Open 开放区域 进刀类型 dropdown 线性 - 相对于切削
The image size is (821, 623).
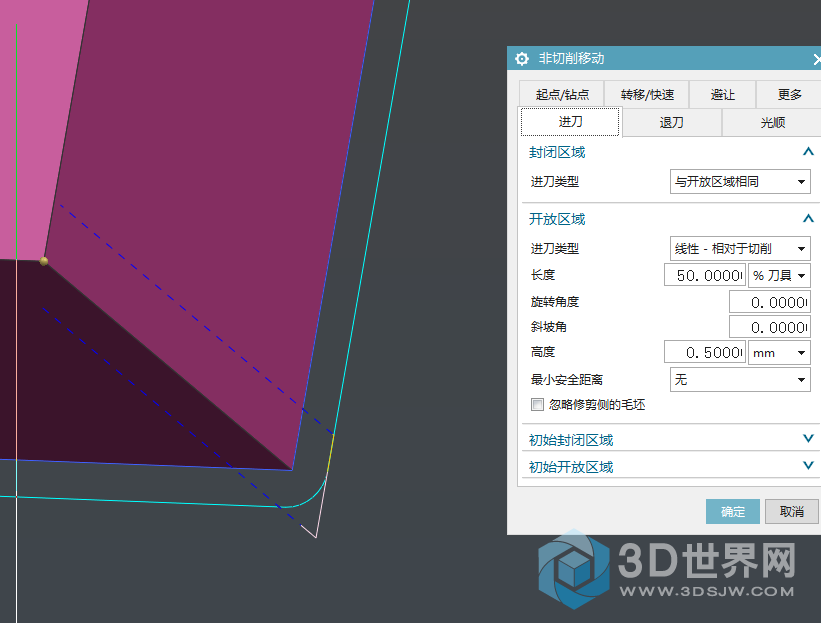[740, 249]
